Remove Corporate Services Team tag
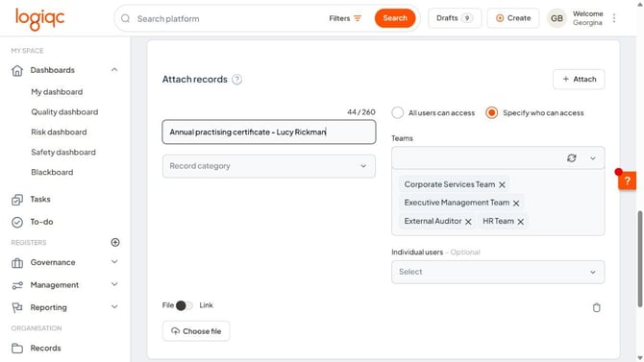The height and width of the screenshot is (362, 644). 502,185
